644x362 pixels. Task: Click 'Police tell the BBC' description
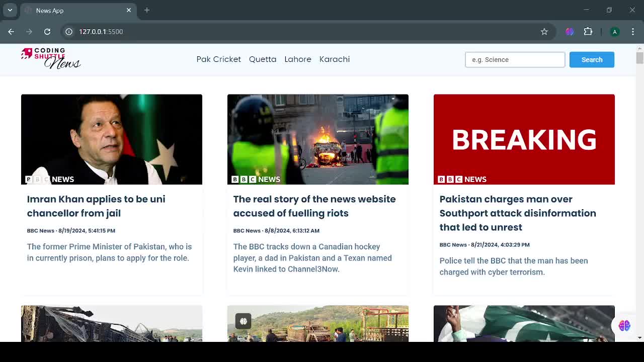[514, 266]
